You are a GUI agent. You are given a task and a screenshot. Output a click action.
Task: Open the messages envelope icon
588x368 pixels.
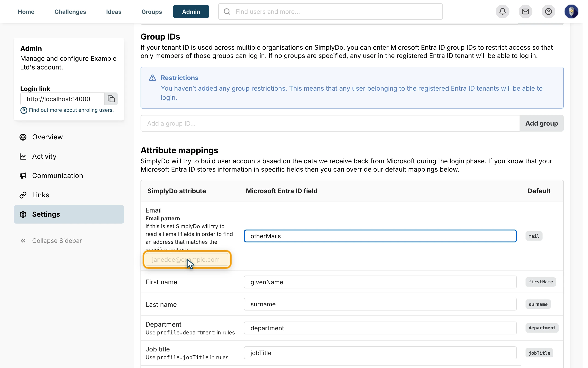pyautogui.click(x=525, y=11)
